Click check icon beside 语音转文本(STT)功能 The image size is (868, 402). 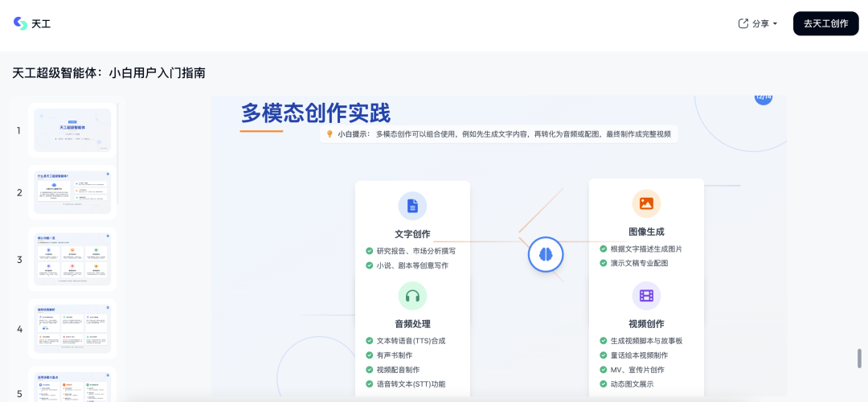click(369, 384)
